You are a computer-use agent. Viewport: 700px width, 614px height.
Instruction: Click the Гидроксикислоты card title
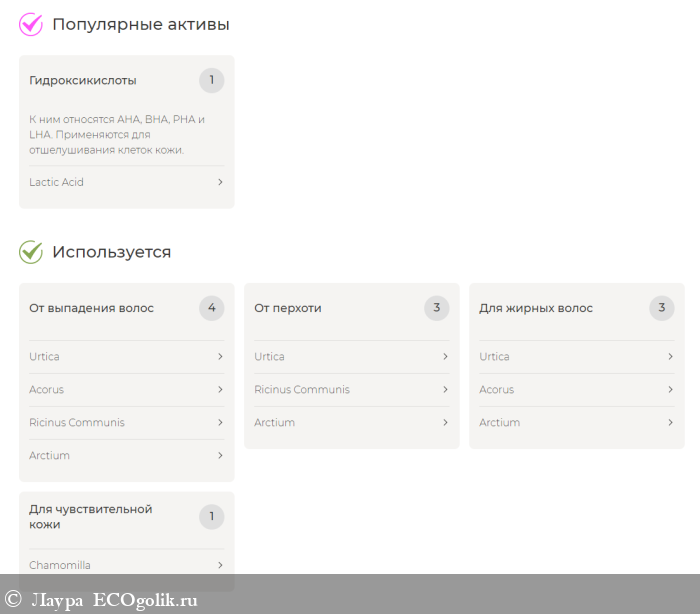click(83, 80)
